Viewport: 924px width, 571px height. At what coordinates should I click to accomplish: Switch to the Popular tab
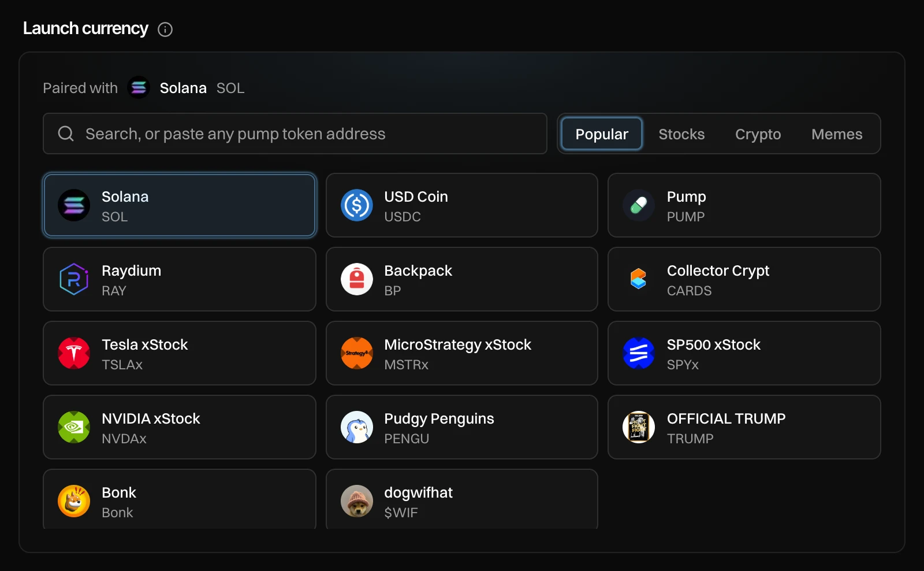click(602, 134)
